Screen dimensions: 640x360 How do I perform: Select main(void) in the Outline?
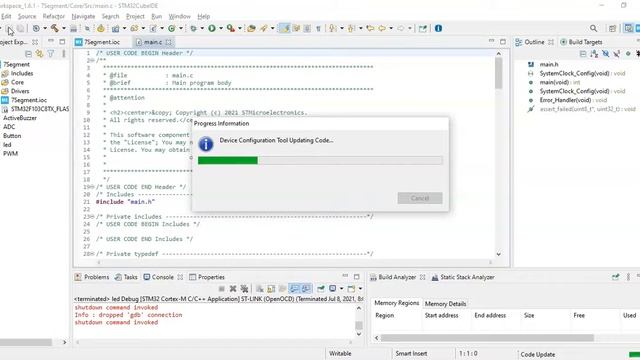click(554, 82)
